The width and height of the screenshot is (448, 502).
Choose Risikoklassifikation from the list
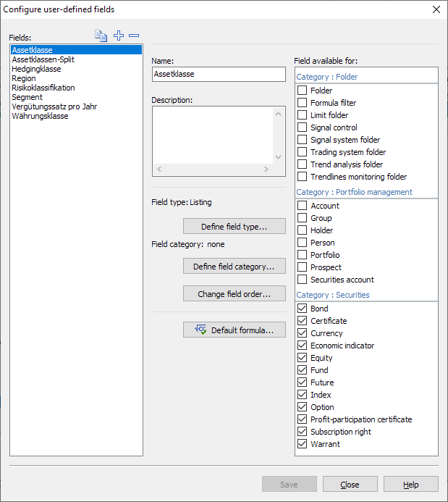tap(43, 88)
